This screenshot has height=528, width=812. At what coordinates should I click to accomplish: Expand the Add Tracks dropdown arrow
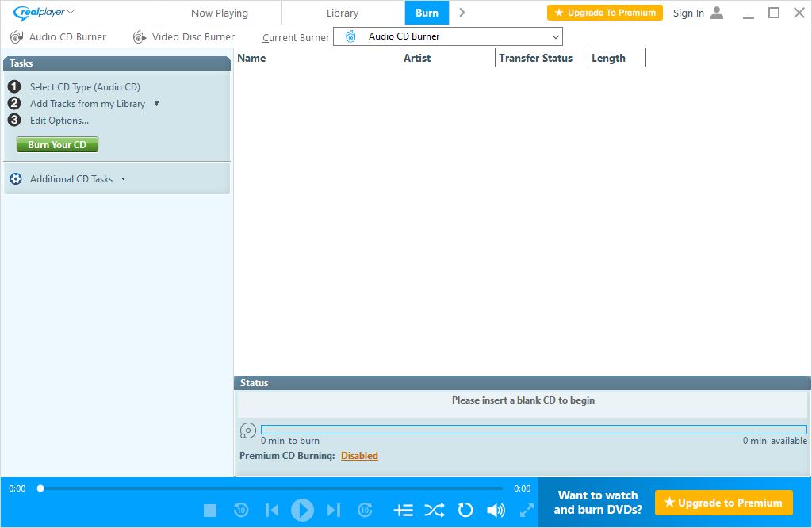pos(156,104)
